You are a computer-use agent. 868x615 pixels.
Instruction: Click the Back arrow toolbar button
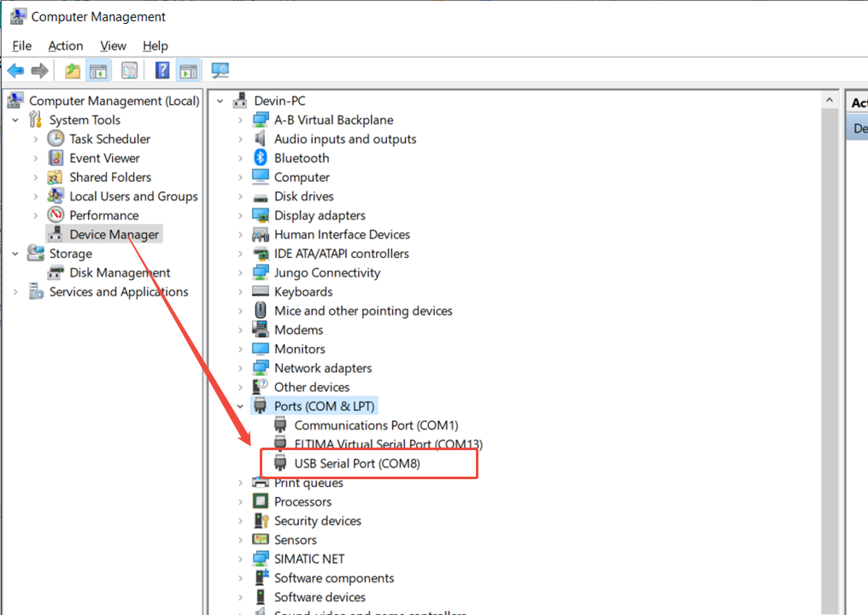click(x=15, y=71)
